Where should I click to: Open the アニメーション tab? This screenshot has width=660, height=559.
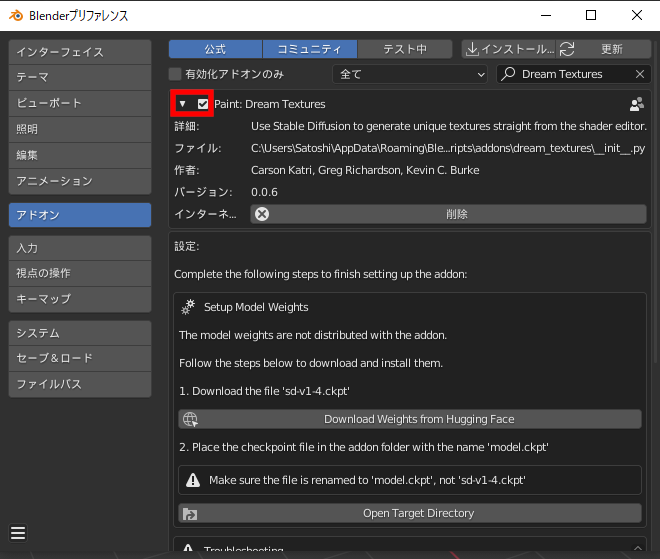80,181
